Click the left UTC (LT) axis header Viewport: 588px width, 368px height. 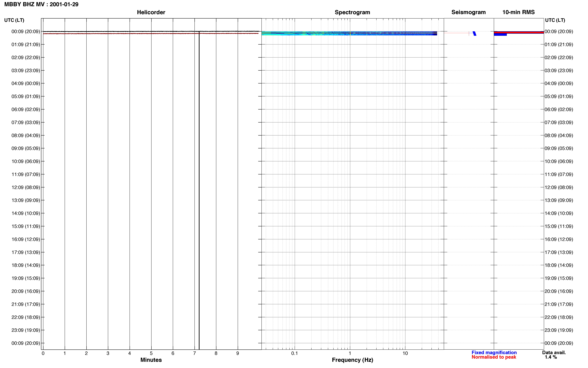click(x=14, y=20)
